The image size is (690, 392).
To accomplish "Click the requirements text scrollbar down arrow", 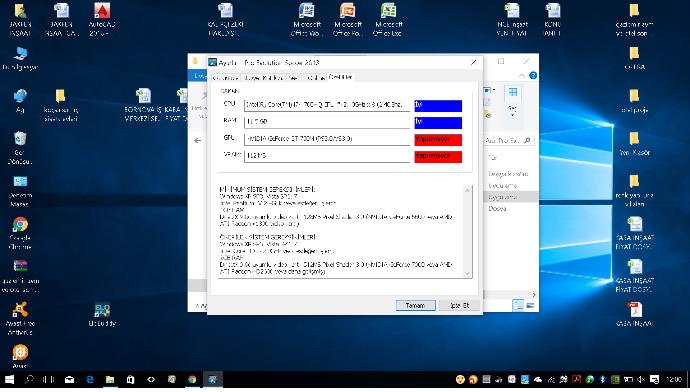I will [467, 274].
